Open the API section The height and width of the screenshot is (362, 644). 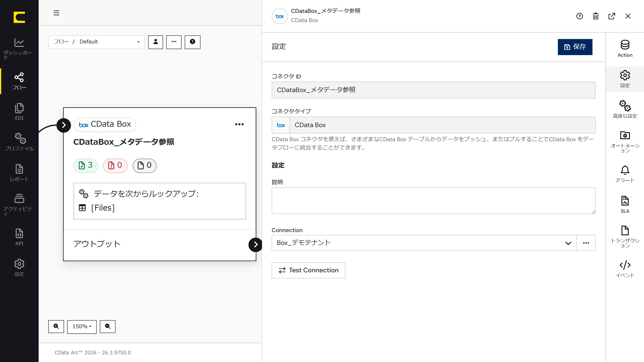click(x=19, y=237)
